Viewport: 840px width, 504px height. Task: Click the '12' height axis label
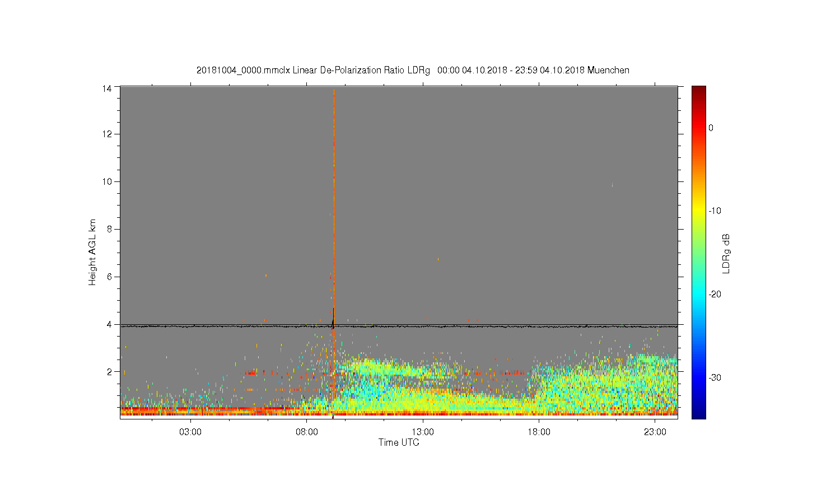point(106,134)
